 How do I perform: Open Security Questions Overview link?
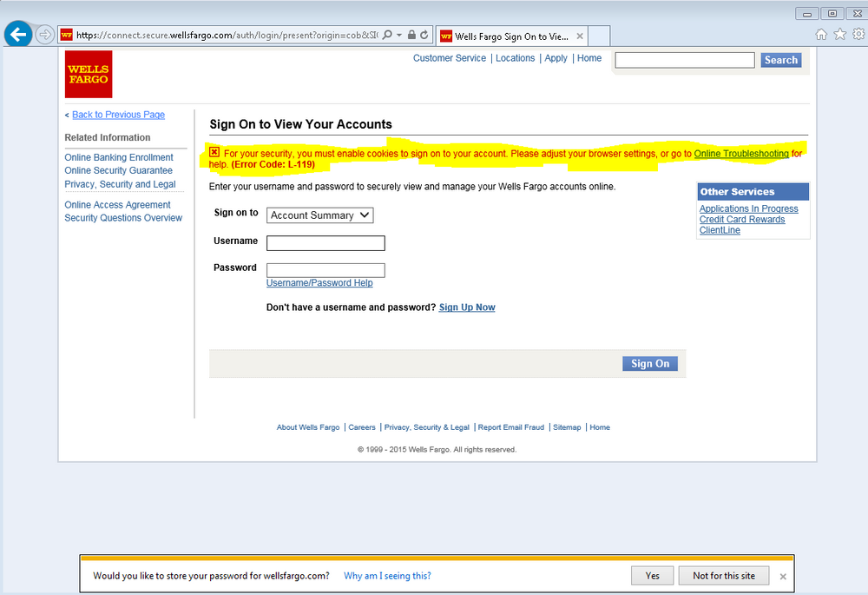click(x=123, y=218)
